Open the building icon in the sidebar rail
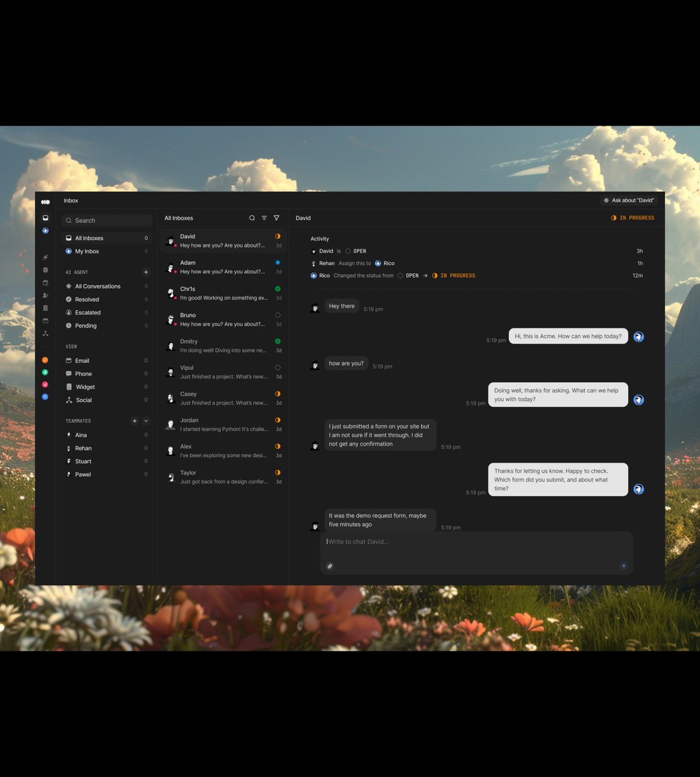The image size is (700, 777). pos(45,308)
